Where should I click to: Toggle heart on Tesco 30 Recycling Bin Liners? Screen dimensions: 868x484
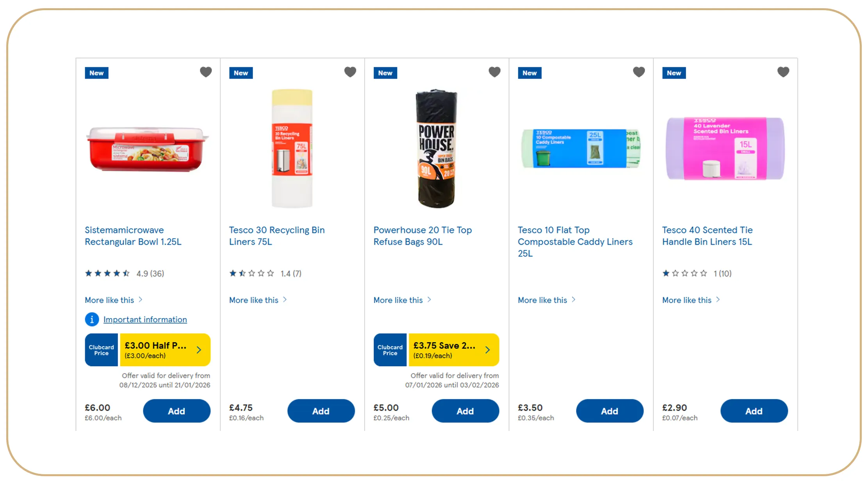coord(350,72)
